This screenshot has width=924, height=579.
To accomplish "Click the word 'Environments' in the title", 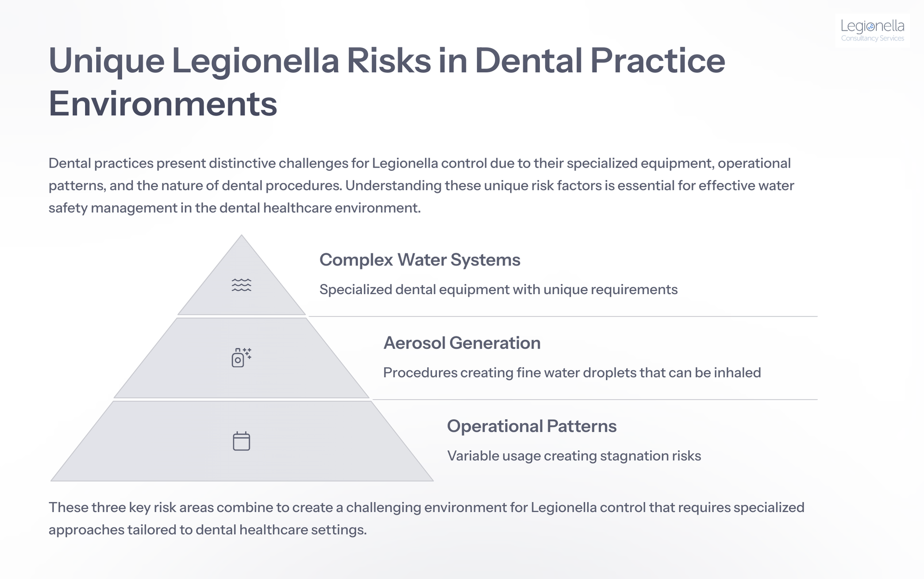I will point(163,103).
